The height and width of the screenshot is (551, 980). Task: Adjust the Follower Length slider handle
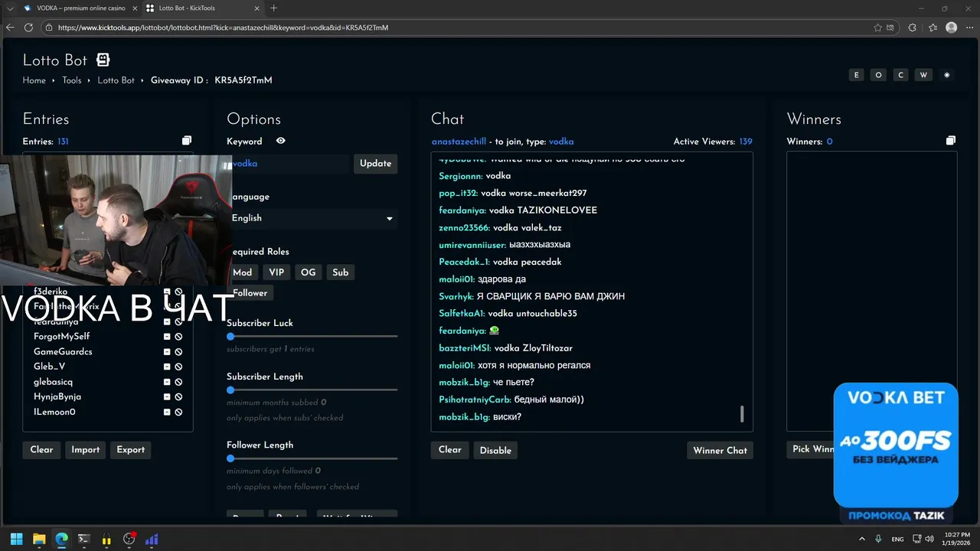[x=230, y=458]
